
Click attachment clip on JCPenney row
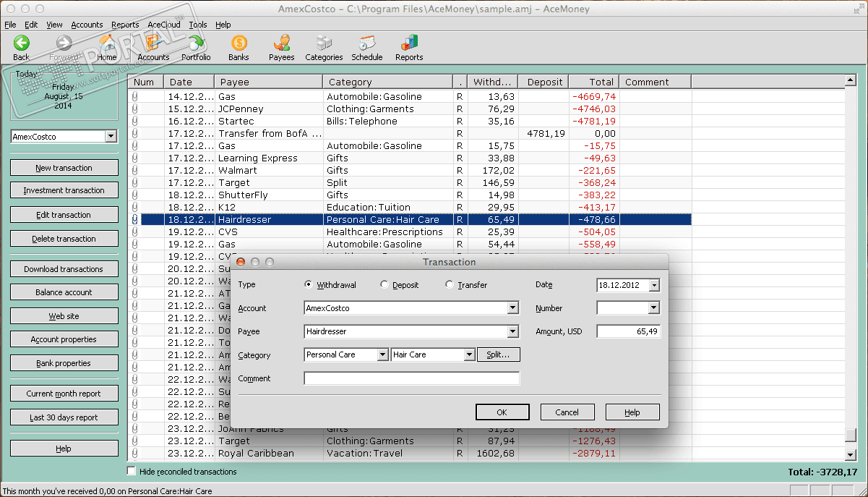(x=134, y=109)
